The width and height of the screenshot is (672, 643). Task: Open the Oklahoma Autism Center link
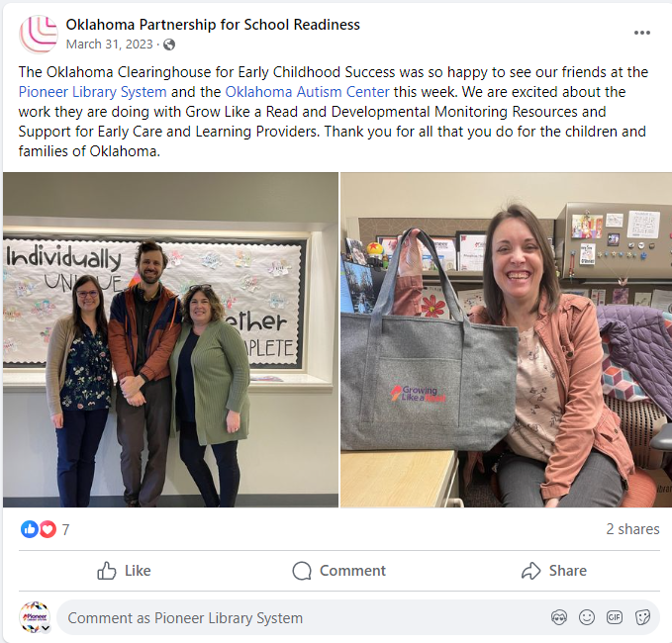[x=307, y=92]
